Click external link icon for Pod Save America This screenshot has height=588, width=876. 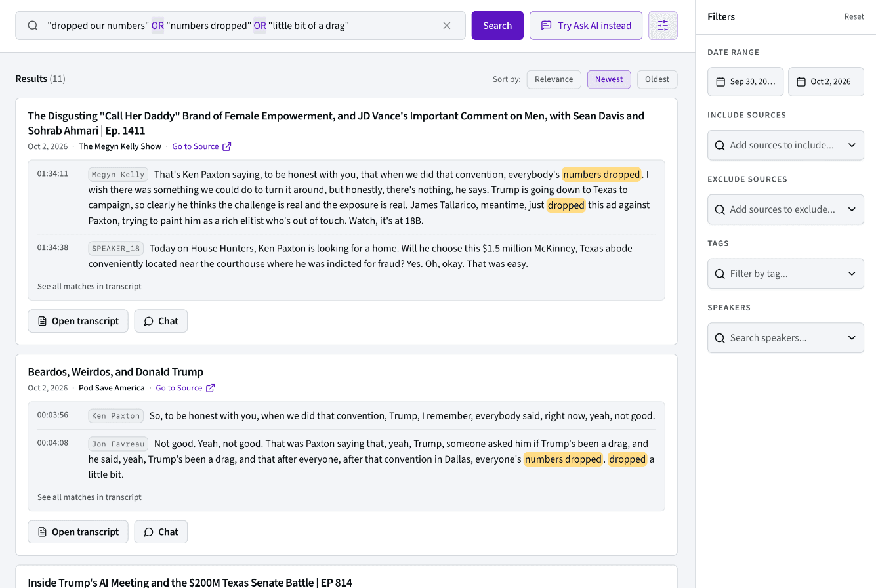(211, 388)
